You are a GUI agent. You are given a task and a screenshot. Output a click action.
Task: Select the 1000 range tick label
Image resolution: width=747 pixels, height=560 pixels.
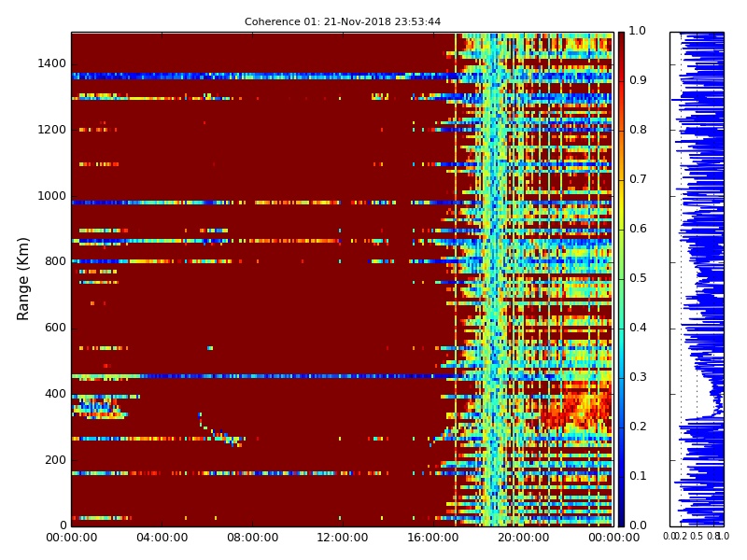point(52,196)
